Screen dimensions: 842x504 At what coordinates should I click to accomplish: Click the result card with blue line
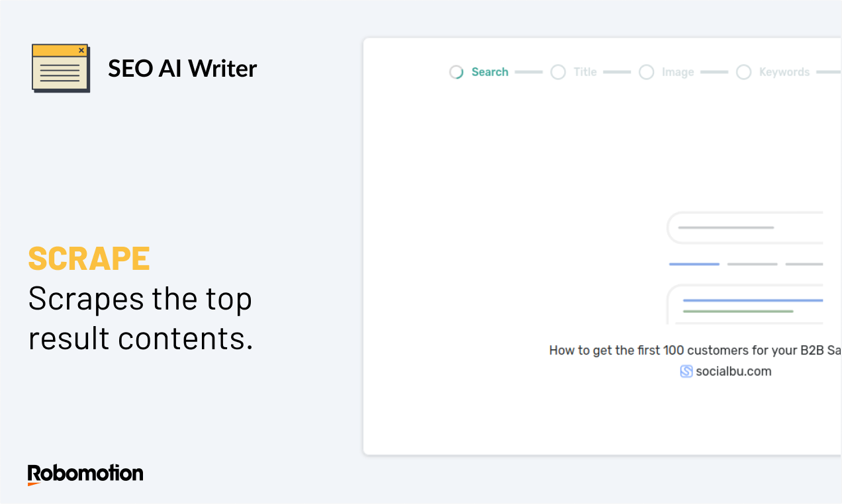pos(745,304)
